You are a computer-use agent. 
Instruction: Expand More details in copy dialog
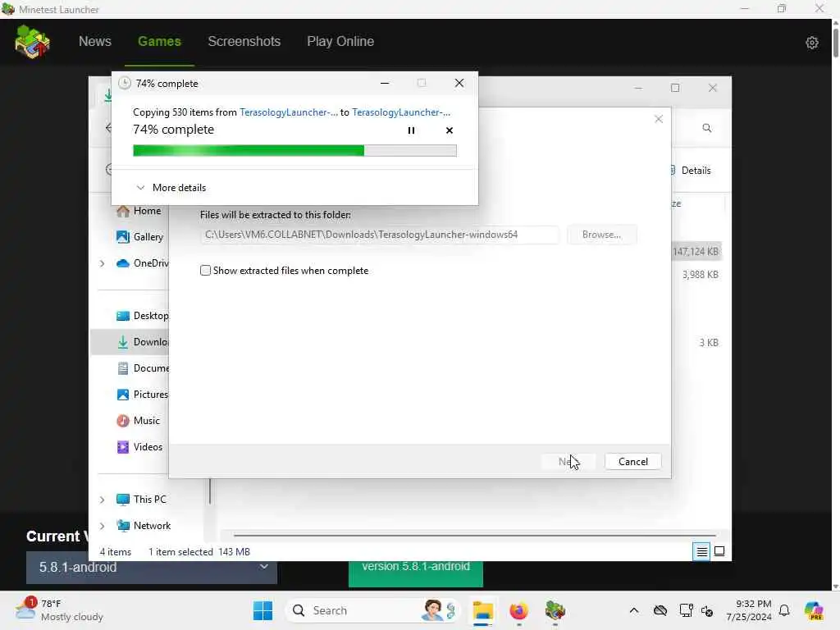point(171,188)
